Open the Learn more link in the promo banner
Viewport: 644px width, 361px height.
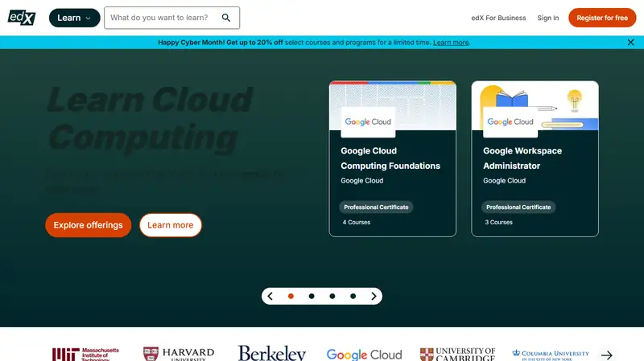point(451,43)
